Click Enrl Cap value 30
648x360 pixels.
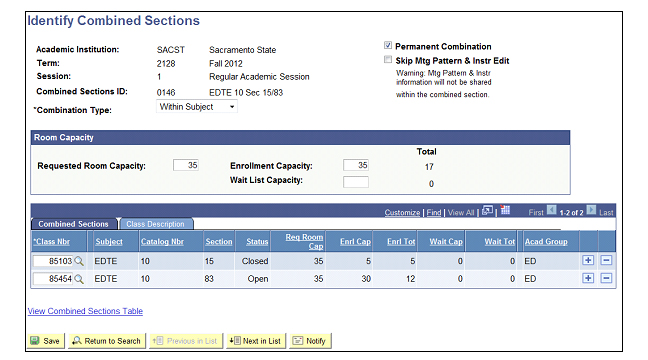(366, 279)
